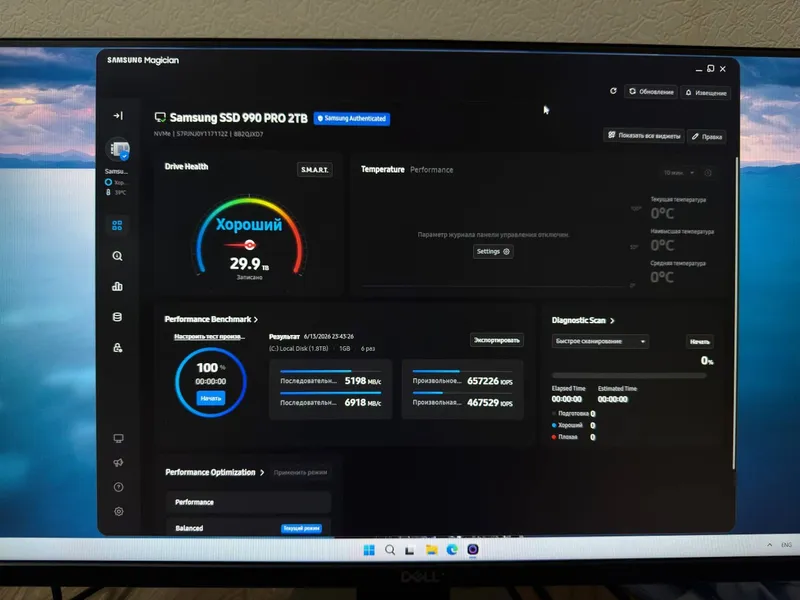Select the Balanced optimization mode
This screenshot has width=800, height=600.
pos(248,528)
